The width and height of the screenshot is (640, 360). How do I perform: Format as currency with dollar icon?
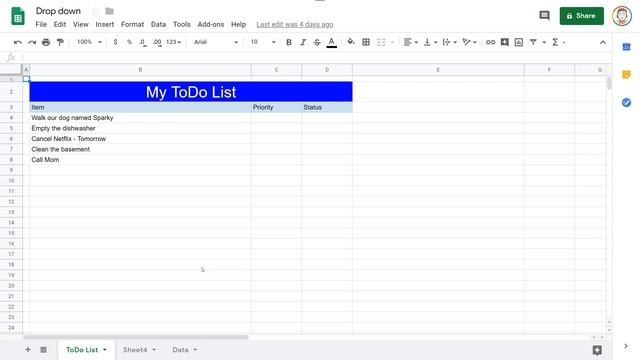tap(116, 42)
